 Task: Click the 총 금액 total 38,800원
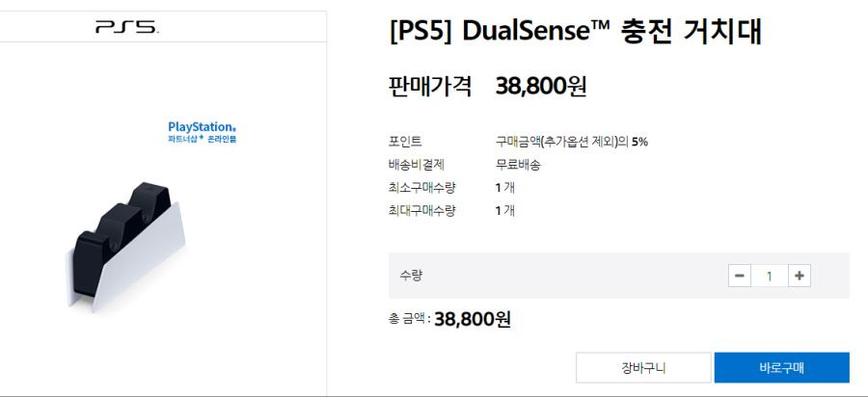click(x=473, y=319)
